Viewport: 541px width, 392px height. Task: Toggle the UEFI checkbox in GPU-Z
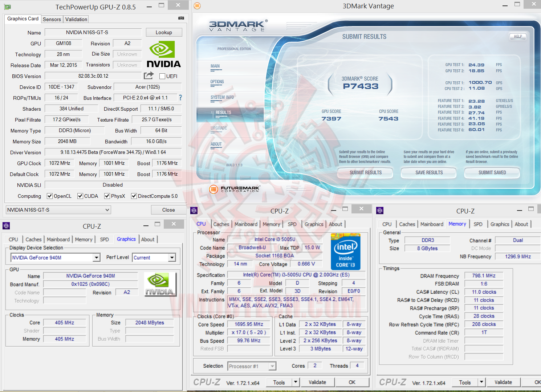(162, 76)
